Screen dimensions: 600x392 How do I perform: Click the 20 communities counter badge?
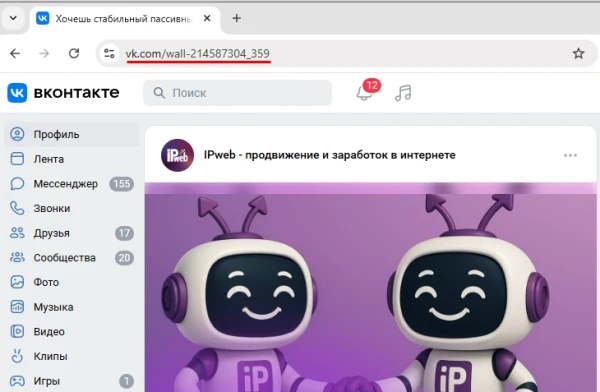click(x=124, y=258)
